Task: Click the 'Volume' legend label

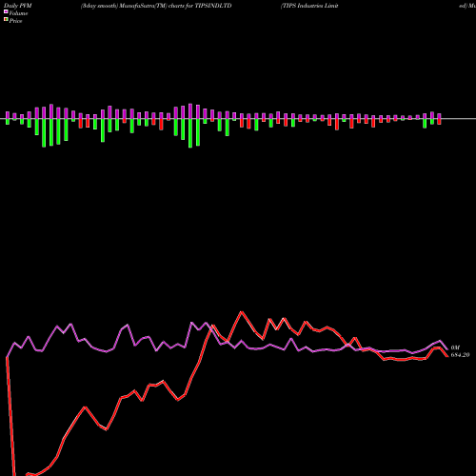Action: click(18, 13)
